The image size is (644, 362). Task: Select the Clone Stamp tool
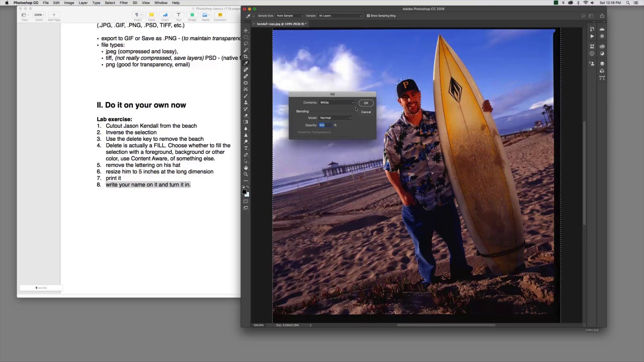pos(246,102)
